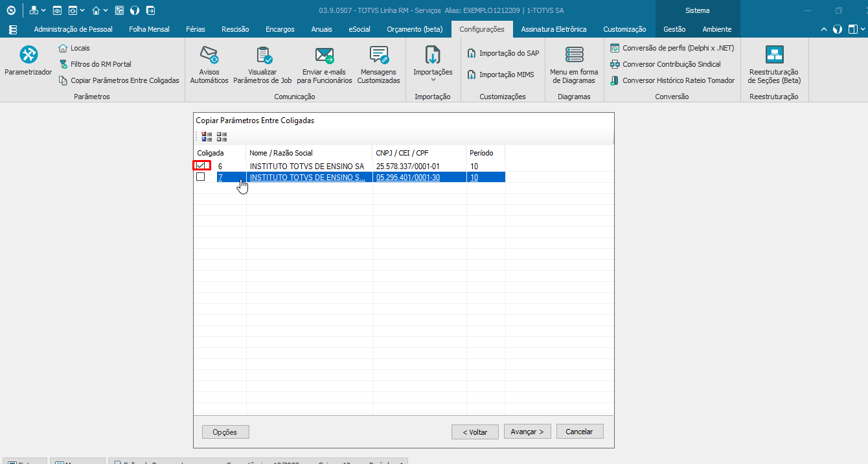Open the Férias ribbon tab
Image resolution: width=868 pixels, height=464 pixels.
tap(196, 29)
